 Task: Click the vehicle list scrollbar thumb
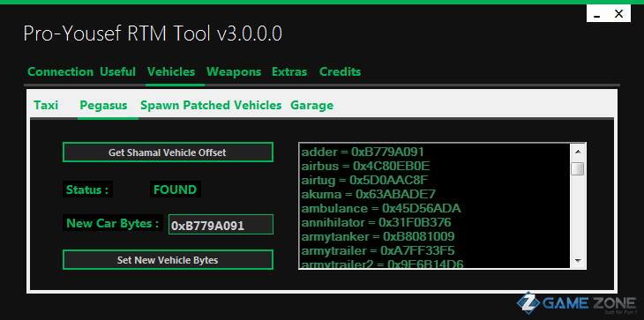[x=578, y=168]
